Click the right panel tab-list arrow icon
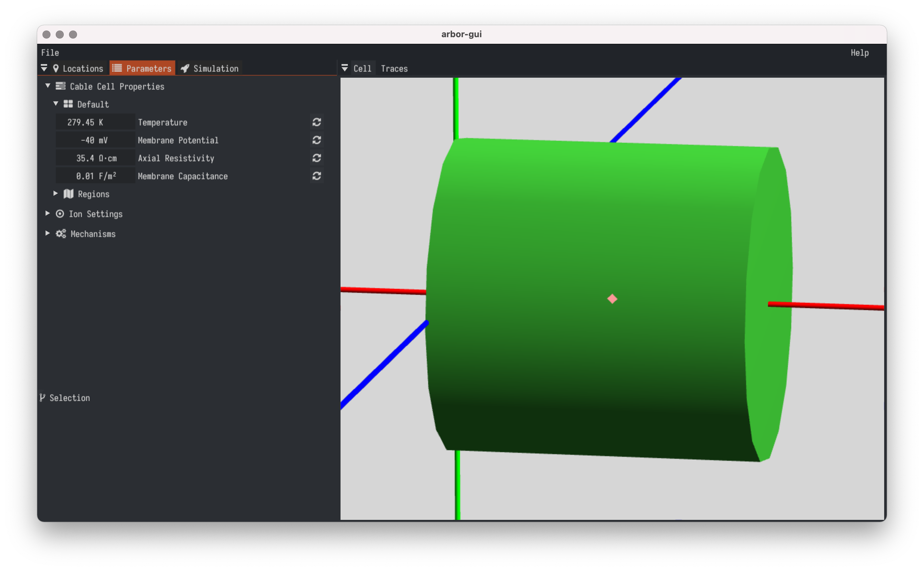This screenshot has height=571, width=924. click(344, 68)
